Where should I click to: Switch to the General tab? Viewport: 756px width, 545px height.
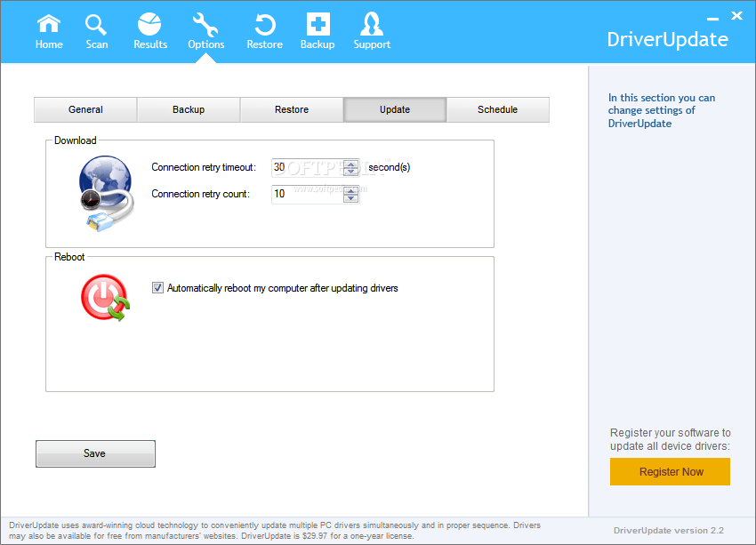pyautogui.click(x=85, y=109)
